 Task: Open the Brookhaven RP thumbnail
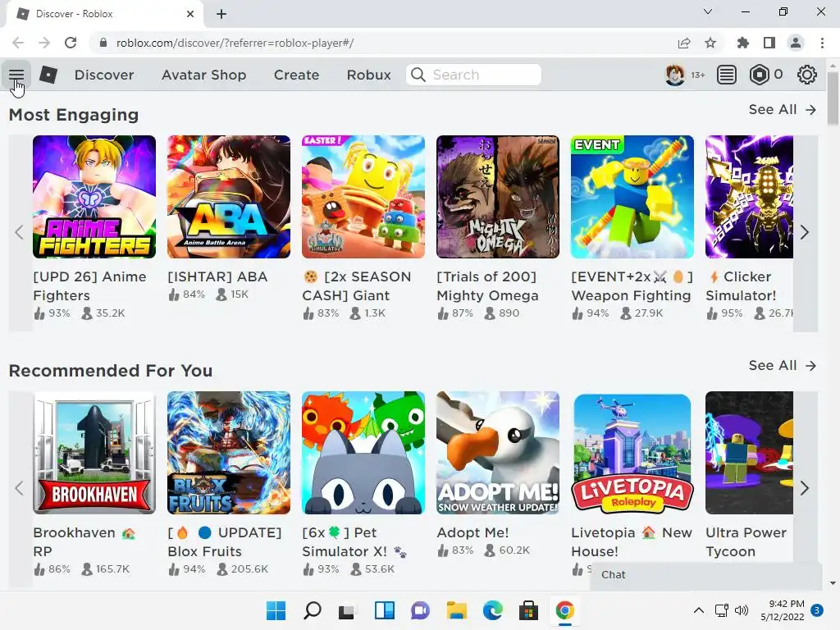(x=94, y=453)
